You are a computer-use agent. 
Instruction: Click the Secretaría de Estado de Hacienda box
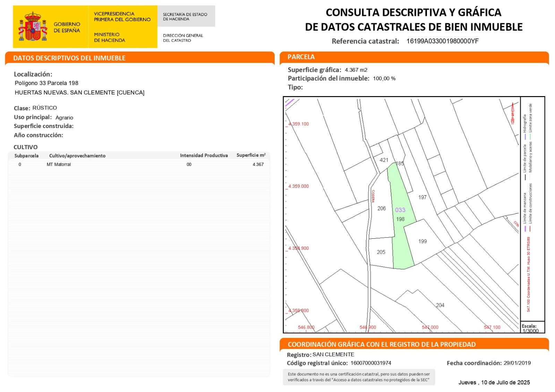pyautogui.click(x=186, y=16)
